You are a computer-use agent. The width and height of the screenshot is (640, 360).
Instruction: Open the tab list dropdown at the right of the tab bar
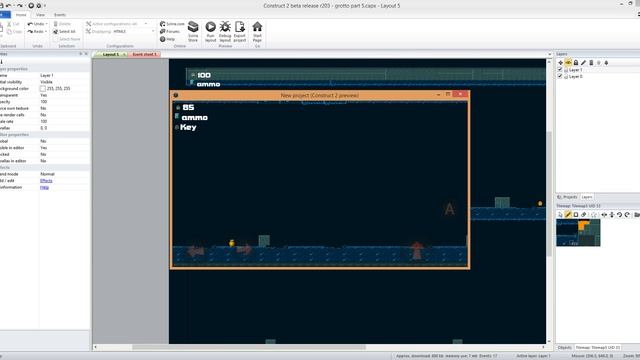click(549, 54)
